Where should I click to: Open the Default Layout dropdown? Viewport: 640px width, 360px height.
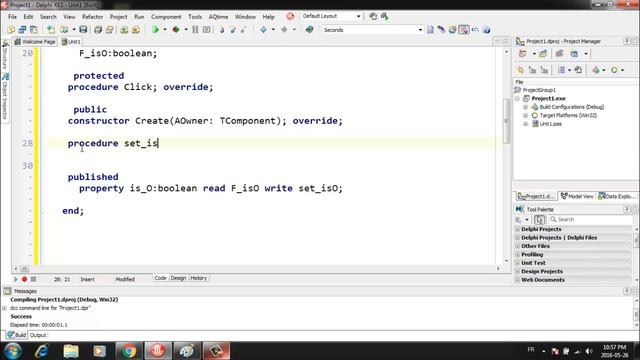(x=358, y=16)
